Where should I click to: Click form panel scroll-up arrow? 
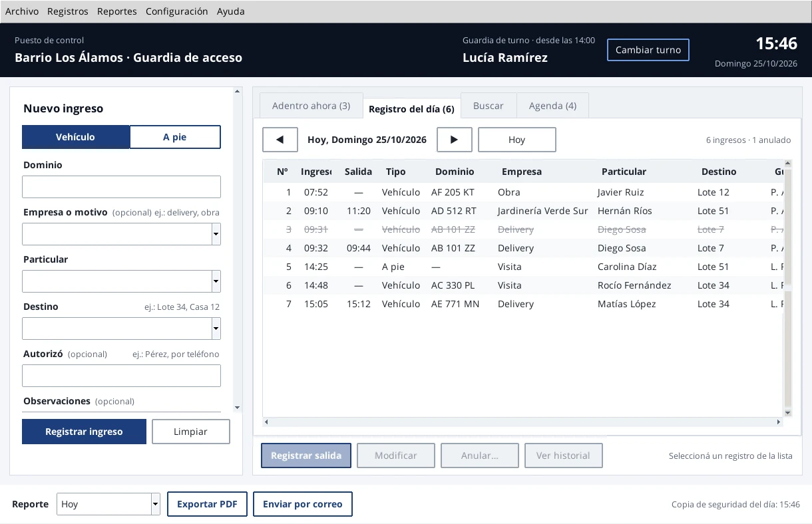(x=238, y=92)
